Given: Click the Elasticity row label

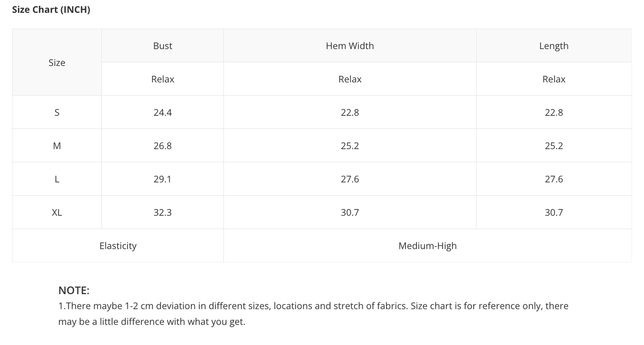Looking at the screenshot, I should click(118, 246).
